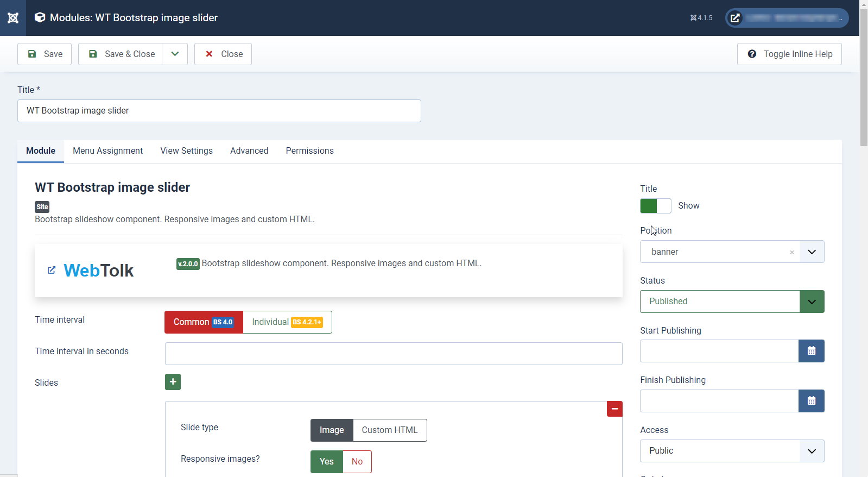Screen dimensions: 868x477
Task: Click the Save button
Action: pyautogui.click(x=45, y=54)
